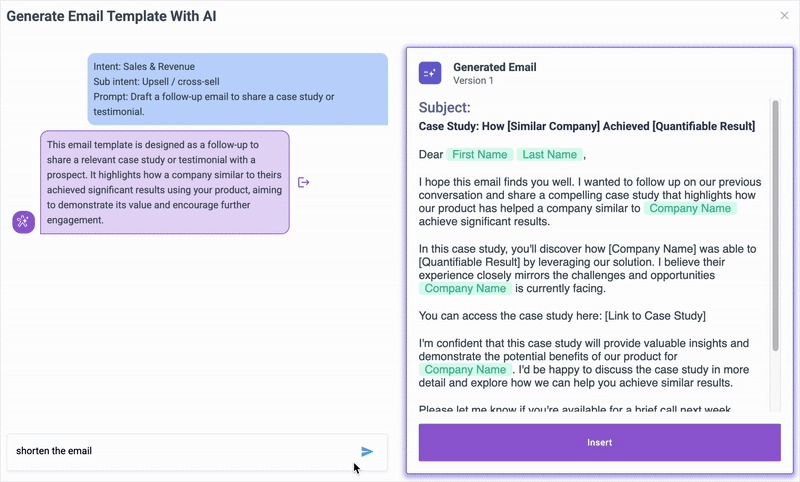
Task: Click the Company Name tag before "I'd be happy"
Action: tap(465, 369)
